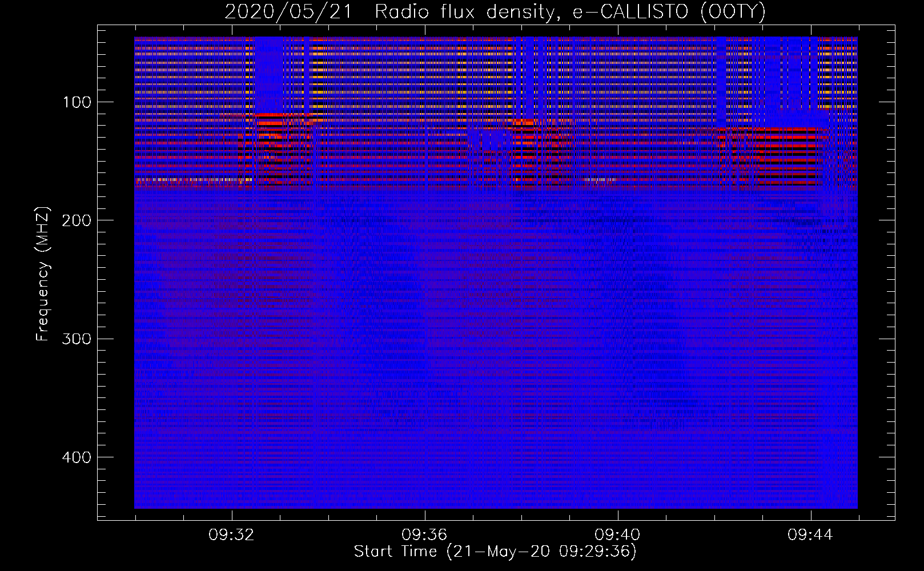Click the plot title with date 2020/05/21
The image size is (924, 571).
(495, 11)
